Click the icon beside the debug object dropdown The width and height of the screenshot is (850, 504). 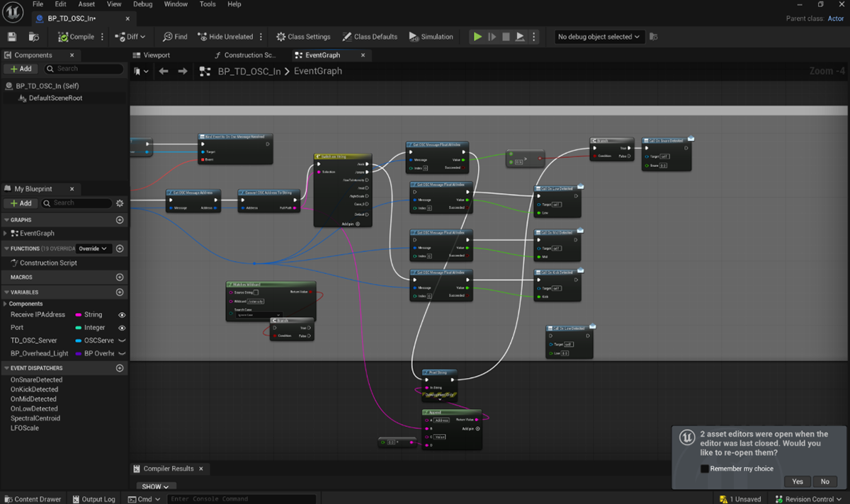pyautogui.click(x=653, y=37)
